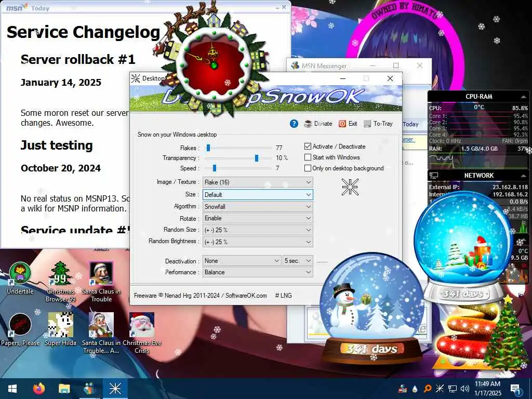The width and height of the screenshot is (532, 399).
Task: Click the water drop tray icon
Action: 415,389
